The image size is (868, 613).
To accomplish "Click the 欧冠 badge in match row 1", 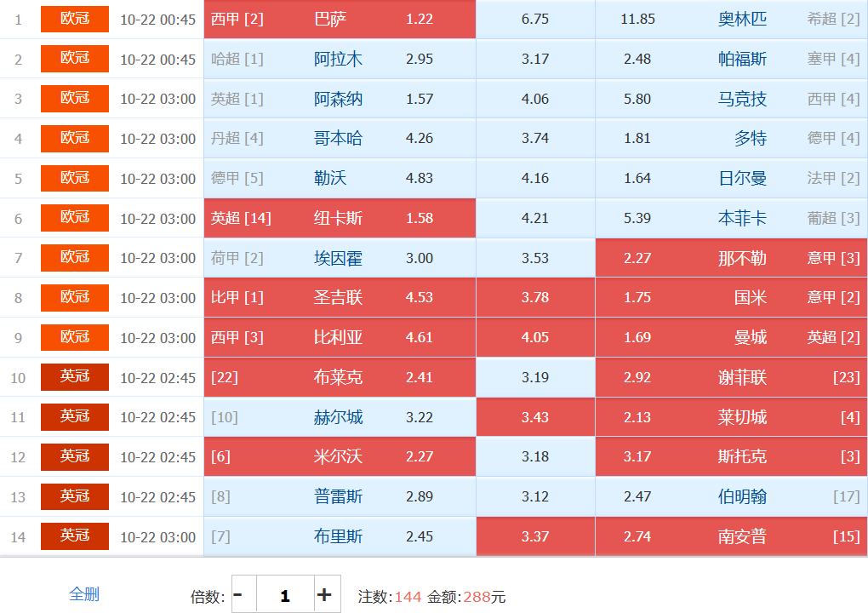I will pyautogui.click(x=75, y=19).
